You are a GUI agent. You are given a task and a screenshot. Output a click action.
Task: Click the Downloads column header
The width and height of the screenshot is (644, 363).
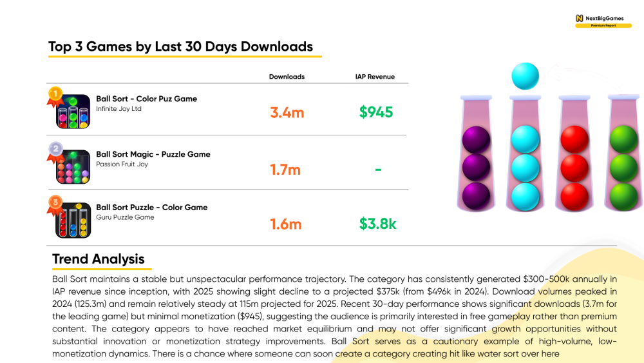pyautogui.click(x=287, y=77)
